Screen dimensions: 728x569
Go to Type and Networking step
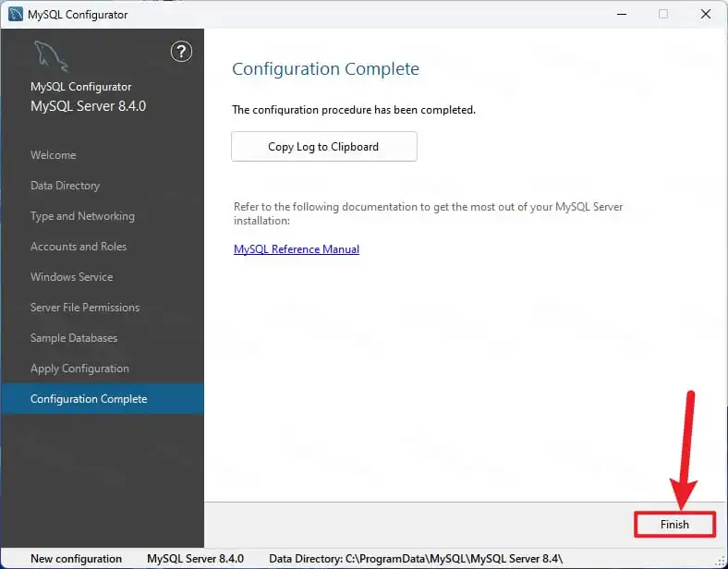tap(82, 216)
